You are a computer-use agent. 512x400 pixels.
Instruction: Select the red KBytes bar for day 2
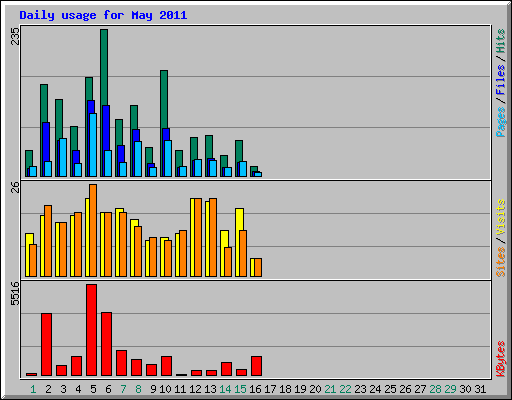(x=47, y=345)
